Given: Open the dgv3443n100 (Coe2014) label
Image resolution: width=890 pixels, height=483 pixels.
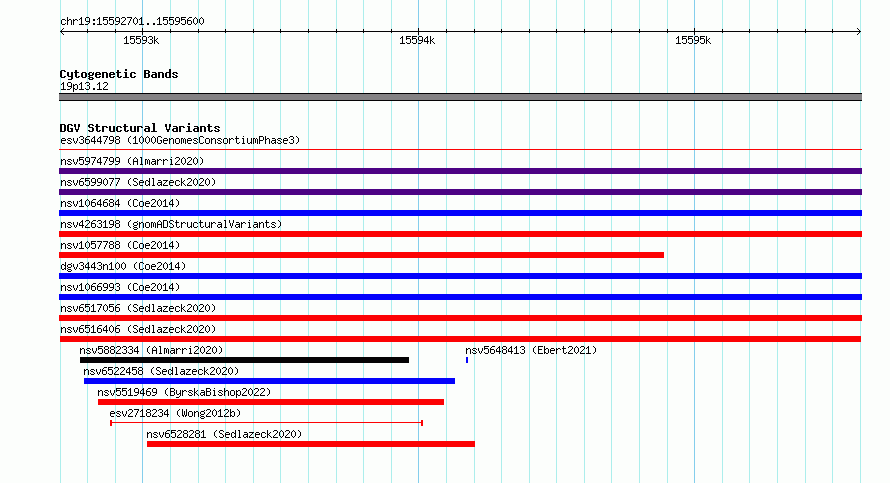Looking at the screenshot, I should pos(123,266).
